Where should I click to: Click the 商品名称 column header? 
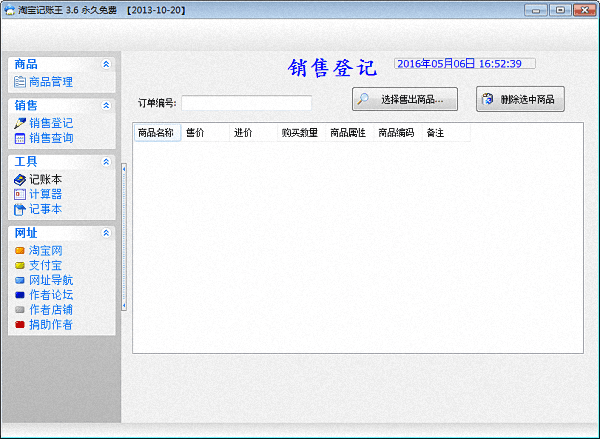(x=156, y=133)
